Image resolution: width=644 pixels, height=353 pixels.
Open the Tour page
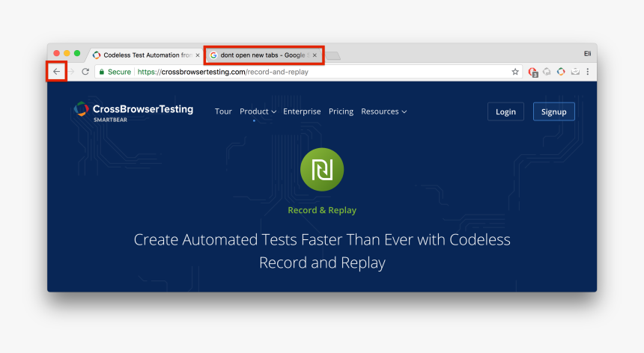coord(223,111)
